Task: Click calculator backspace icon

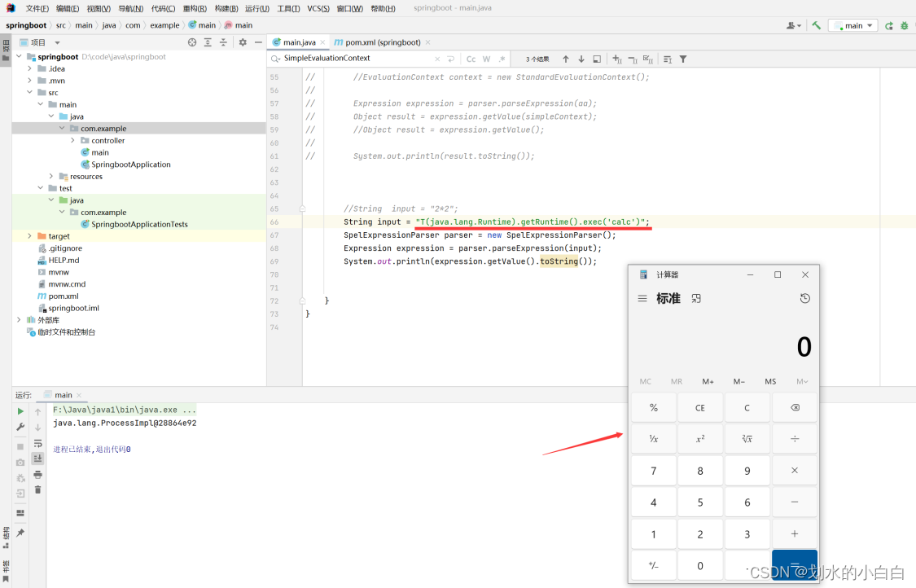Action: coord(795,408)
